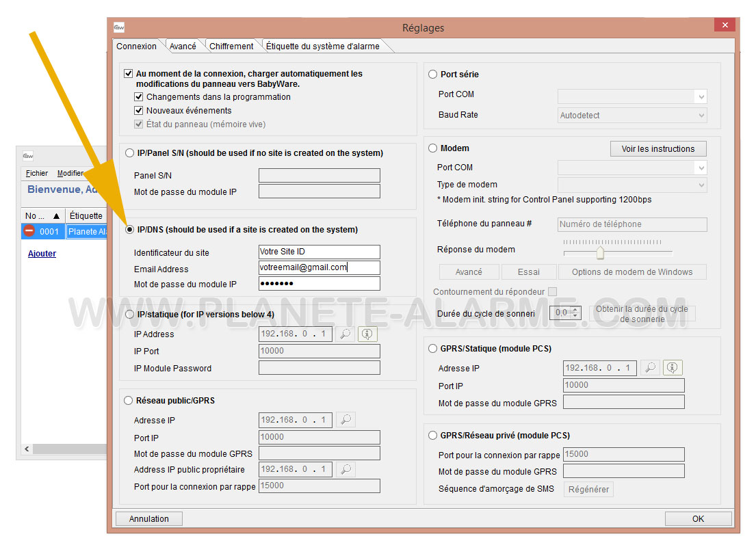Select account row 0001 in background list
Viewport: 756px width, 543px height.
click(x=64, y=231)
